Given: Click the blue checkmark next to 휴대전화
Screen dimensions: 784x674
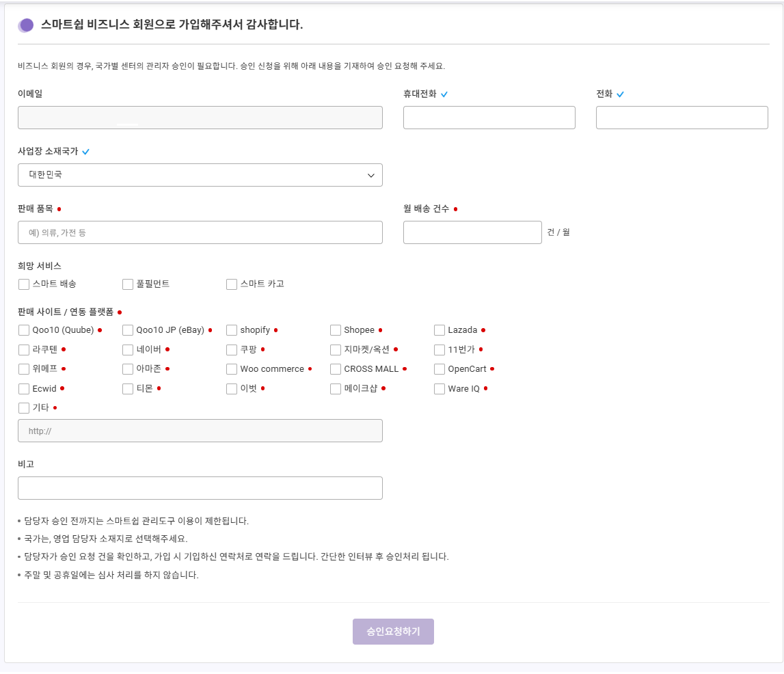Looking at the screenshot, I should click(x=444, y=94).
